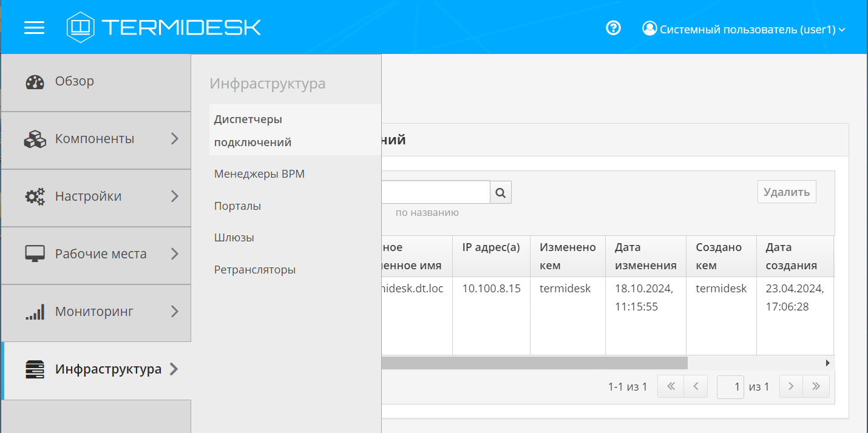Click the user profile avatar icon

click(x=649, y=29)
